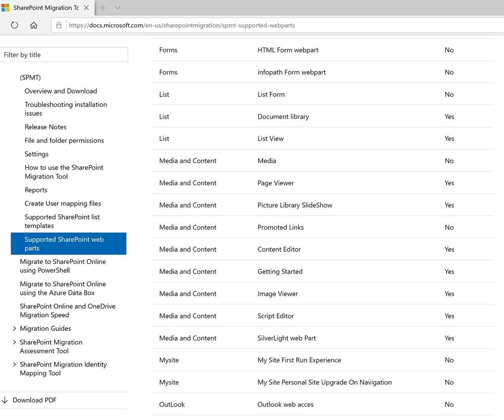Click My Site First Run Experience cell

pyautogui.click(x=299, y=360)
